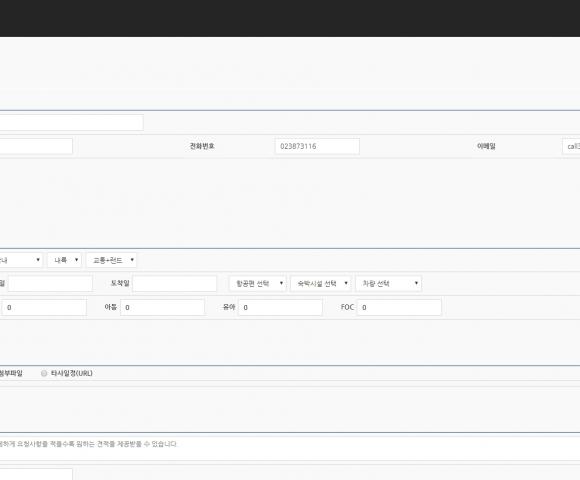Click the request details text area

click(x=290, y=448)
